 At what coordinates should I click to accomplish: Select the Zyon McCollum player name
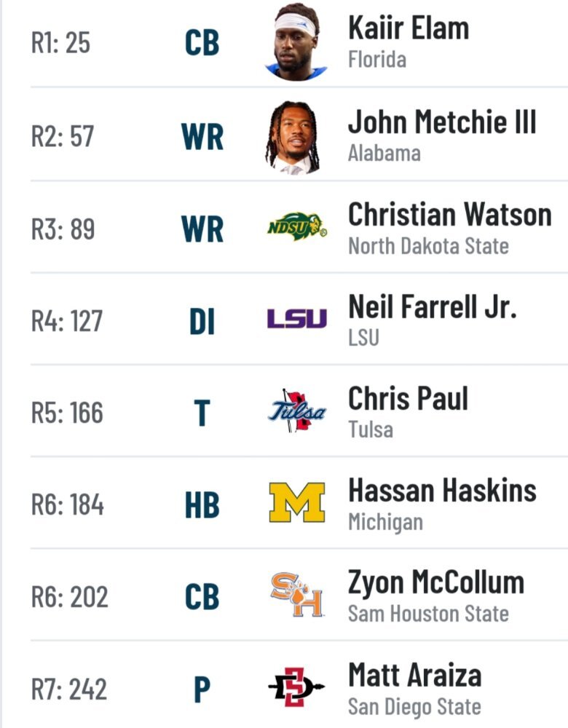[x=436, y=582]
